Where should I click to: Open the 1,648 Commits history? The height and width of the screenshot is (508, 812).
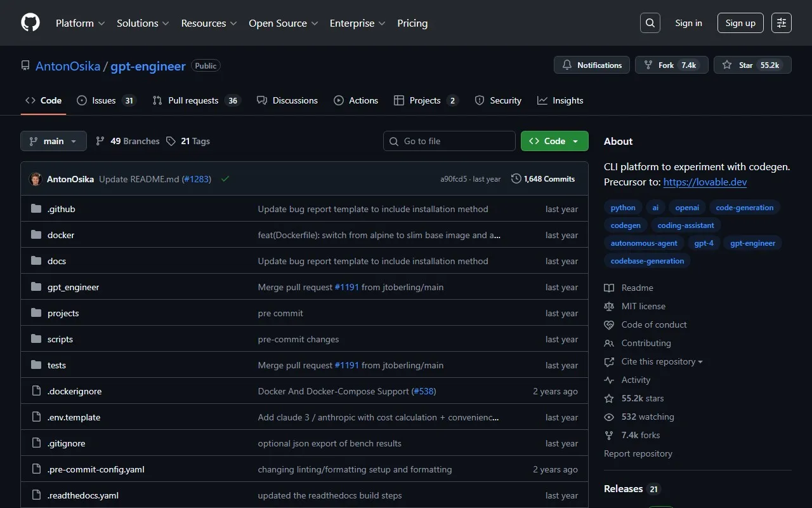pos(543,179)
